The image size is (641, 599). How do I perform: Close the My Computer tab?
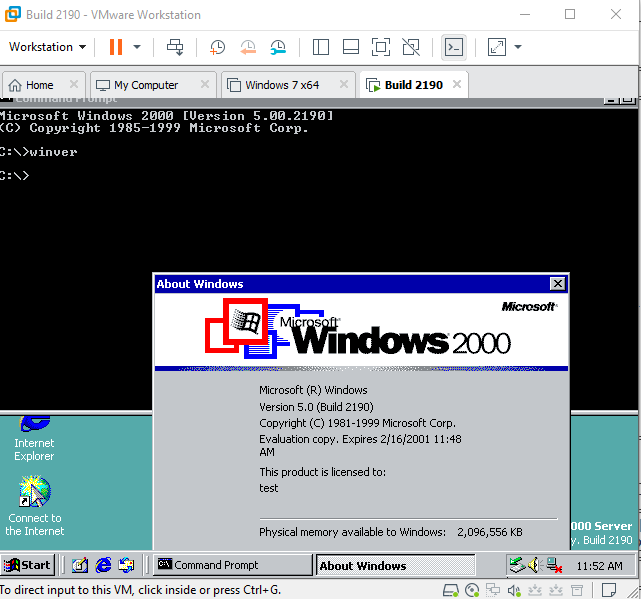tap(205, 84)
